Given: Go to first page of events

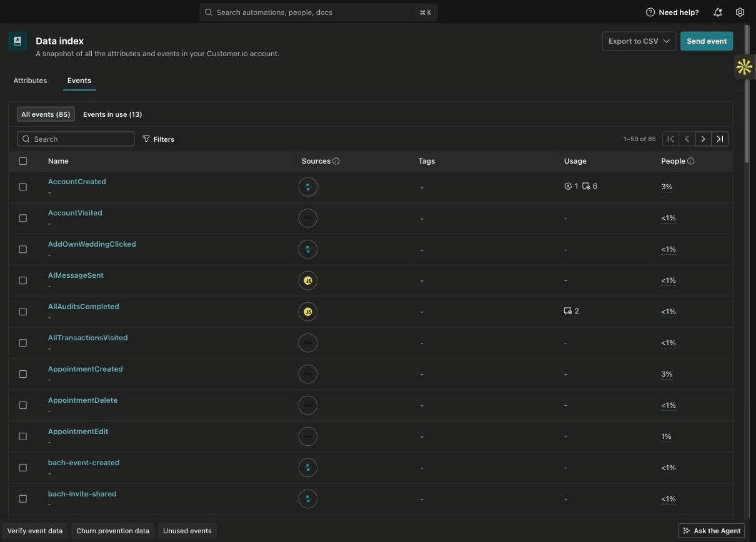Looking at the screenshot, I should pyautogui.click(x=670, y=139).
